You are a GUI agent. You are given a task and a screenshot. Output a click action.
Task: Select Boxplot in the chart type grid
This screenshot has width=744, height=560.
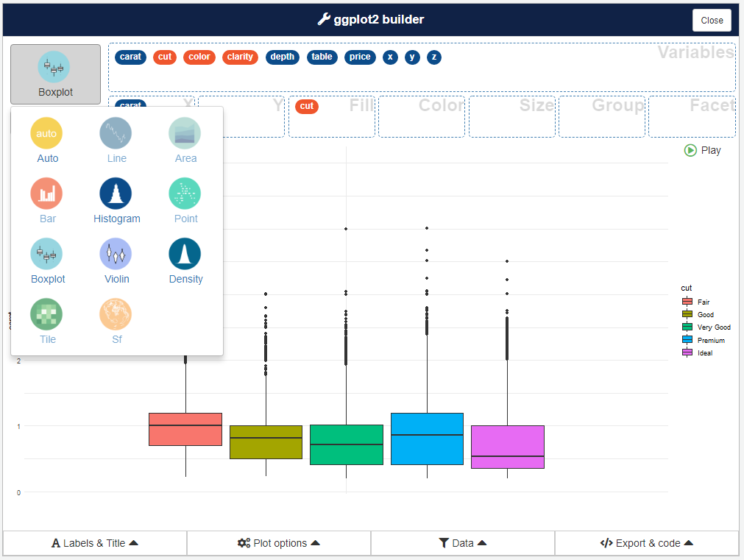coord(47,255)
